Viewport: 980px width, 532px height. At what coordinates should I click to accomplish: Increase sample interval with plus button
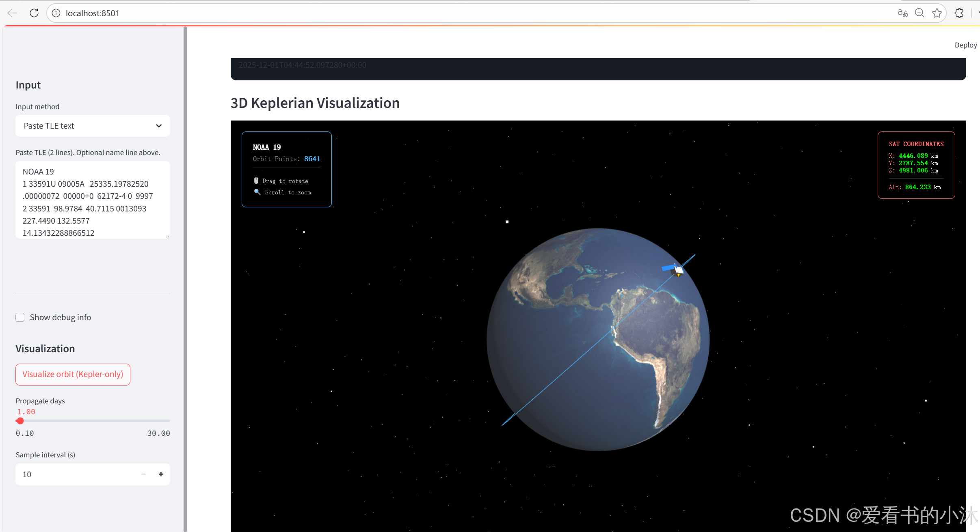[x=161, y=474]
